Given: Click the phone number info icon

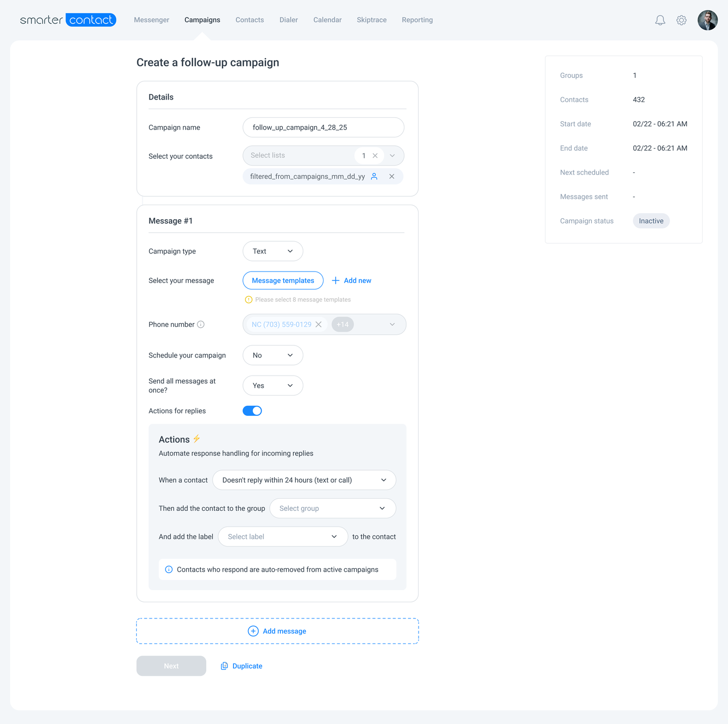Looking at the screenshot, I should click(201, 324).
